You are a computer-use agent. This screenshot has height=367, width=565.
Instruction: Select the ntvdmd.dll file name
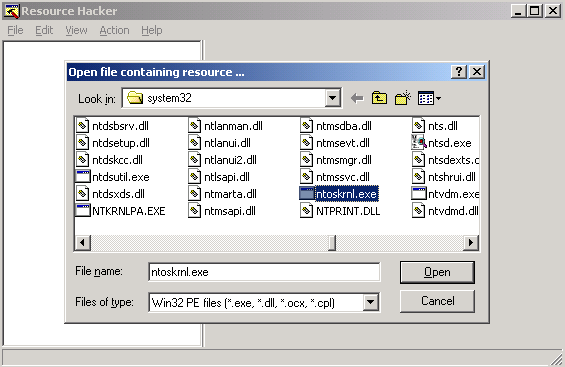point(453,211)
